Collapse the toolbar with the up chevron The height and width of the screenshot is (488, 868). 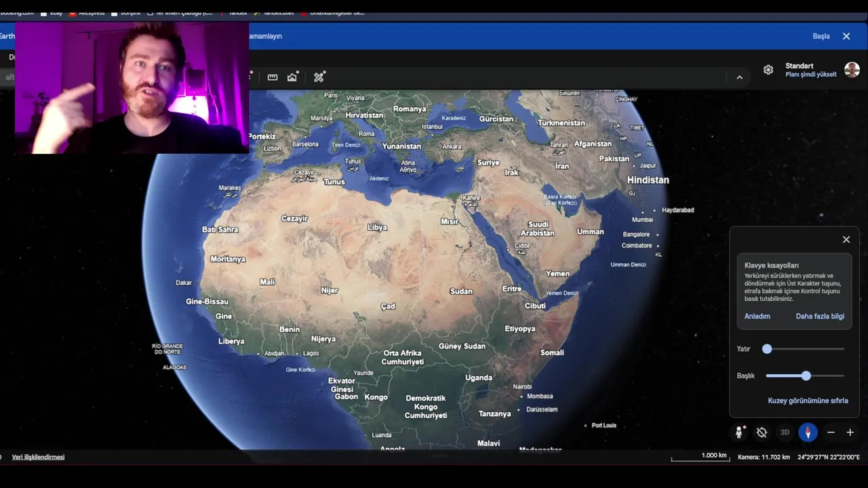740,78
